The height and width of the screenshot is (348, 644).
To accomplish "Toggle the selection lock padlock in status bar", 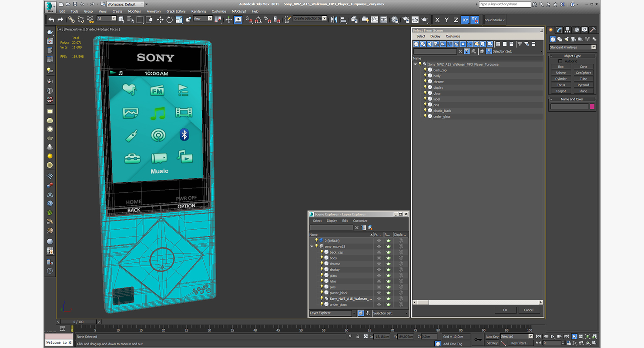I will coord(358,336).
